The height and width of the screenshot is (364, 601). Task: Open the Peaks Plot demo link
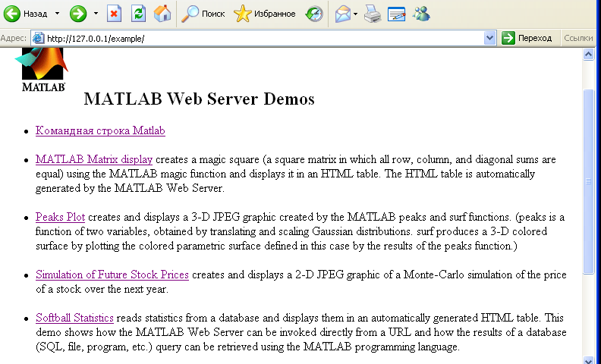[60, 217]
